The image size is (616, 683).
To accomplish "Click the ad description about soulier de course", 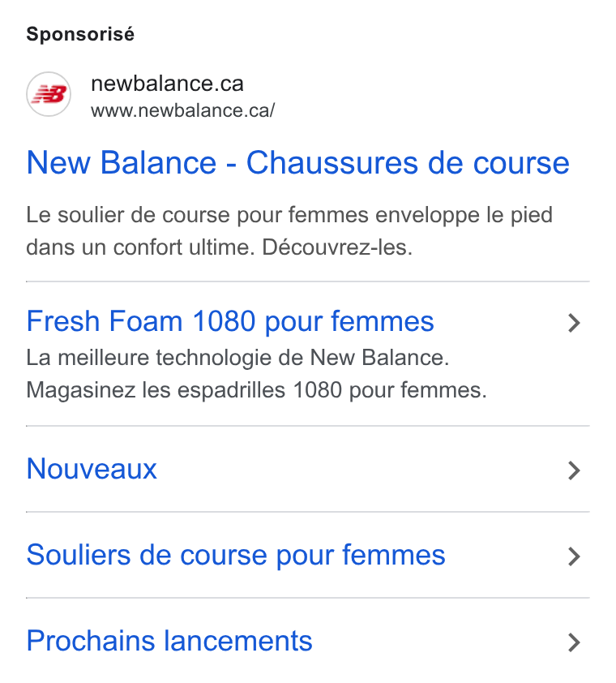I will pyautogui.click(x=289, y=231).
